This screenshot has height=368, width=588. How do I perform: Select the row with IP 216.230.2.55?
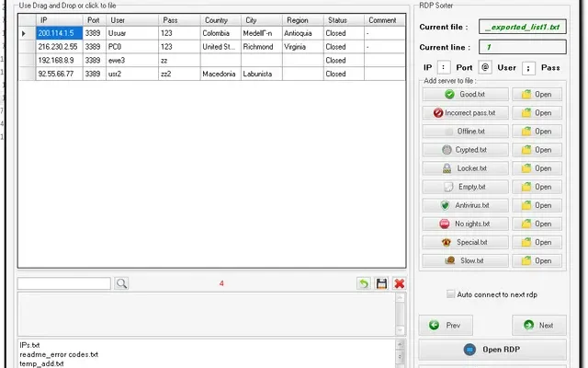(x=58, y=46)
